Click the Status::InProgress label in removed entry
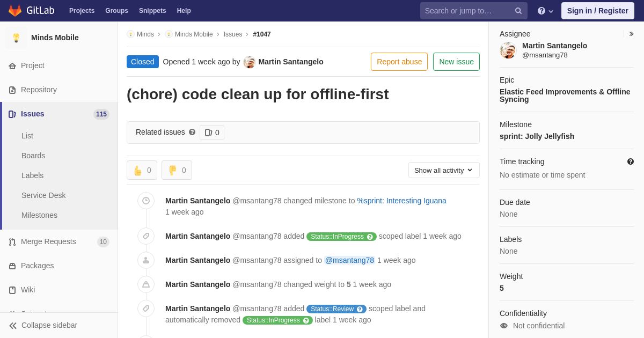This screenshot has height=338, width=644. tap(277, 320)
